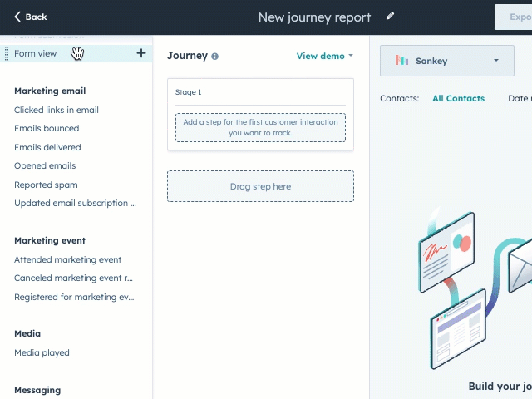Click the Export button
532x399 pixels.
click(515, 17)
